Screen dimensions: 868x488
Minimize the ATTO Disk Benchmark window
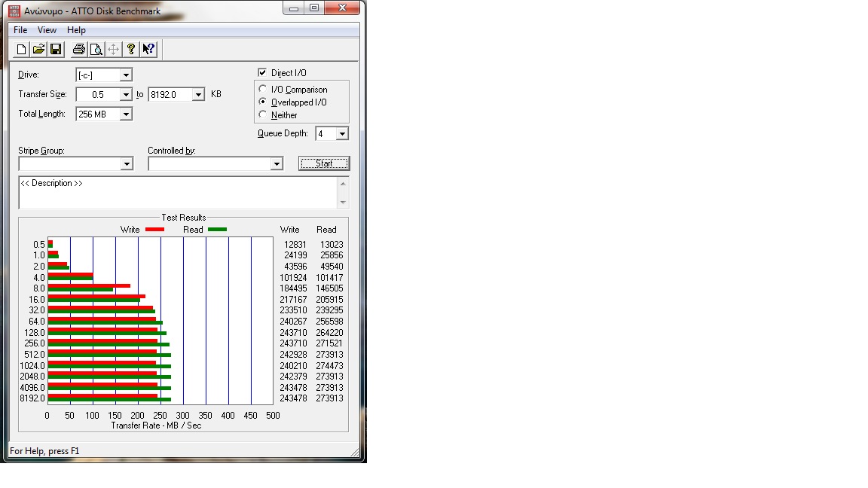(x=294, y=8)
